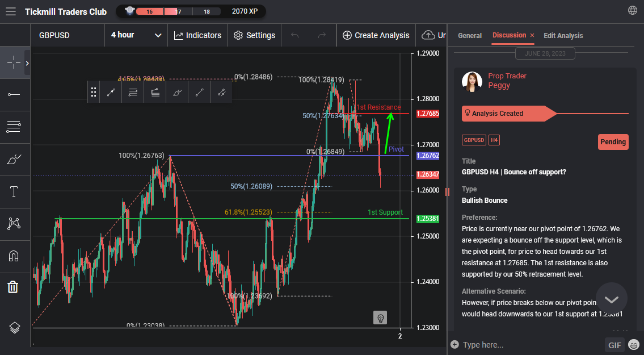Click the Pending status button
Screen dimensions: 644x355
[613, 142]
